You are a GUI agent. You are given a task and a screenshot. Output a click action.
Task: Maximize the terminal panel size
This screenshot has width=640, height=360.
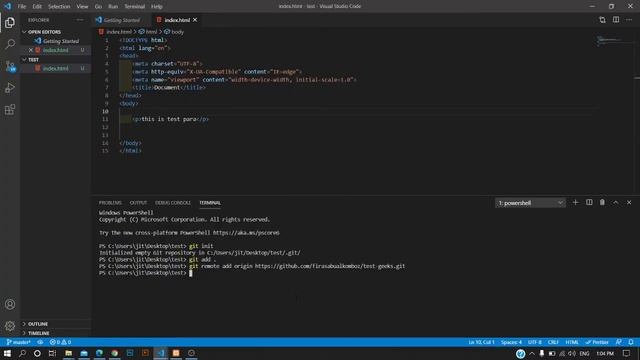pyautogui.click(x=616, y=202)
